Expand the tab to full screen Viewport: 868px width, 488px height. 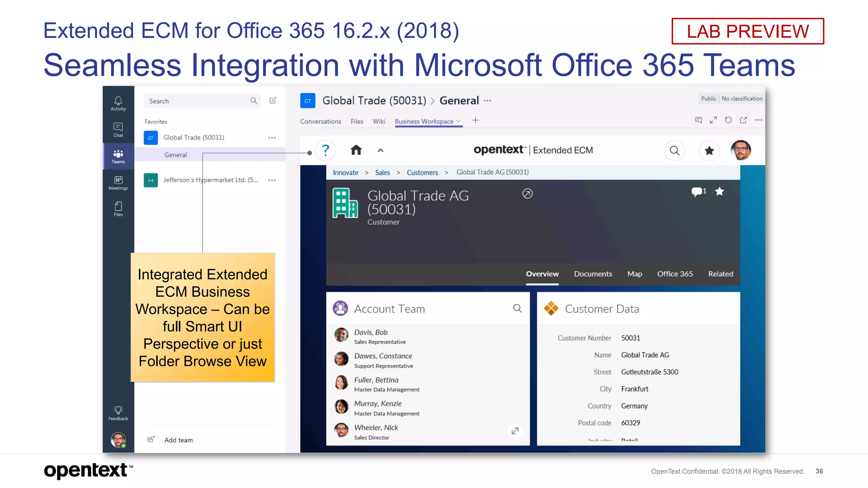713,120
